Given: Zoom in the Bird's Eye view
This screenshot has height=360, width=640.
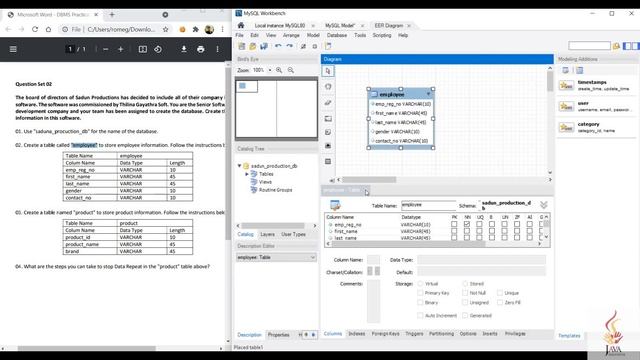Looking at the screenshot, I should [x=279, y=70].
